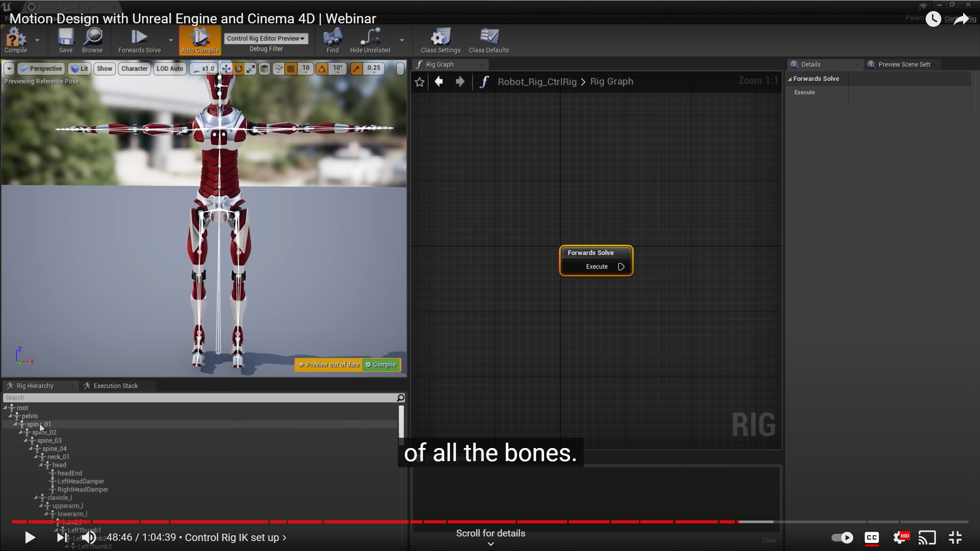Collapse the Forwards Solve details section
This screenshot has height=551, width=980.
click(x=790, y=79)
